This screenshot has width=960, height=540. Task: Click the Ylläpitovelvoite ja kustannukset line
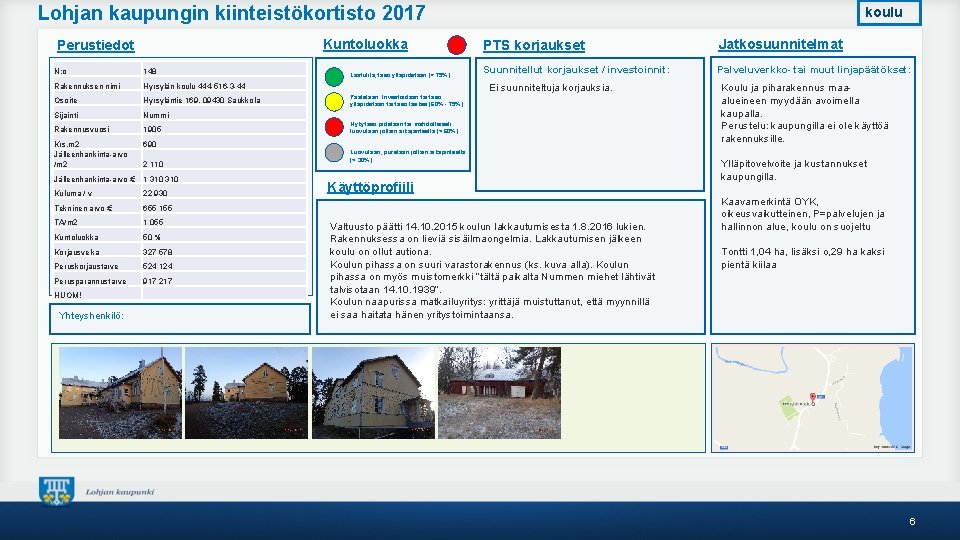[794, 163]
